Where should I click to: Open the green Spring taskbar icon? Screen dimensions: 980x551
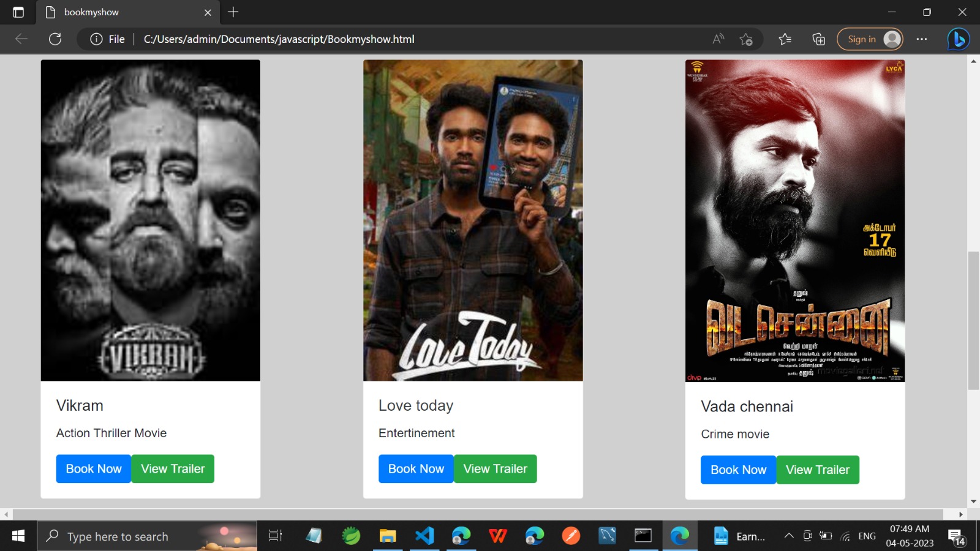coord(351,536)
